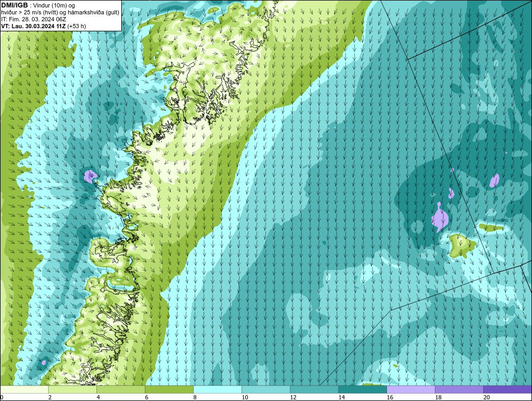Click the legend value label 10

coord(245,397)
